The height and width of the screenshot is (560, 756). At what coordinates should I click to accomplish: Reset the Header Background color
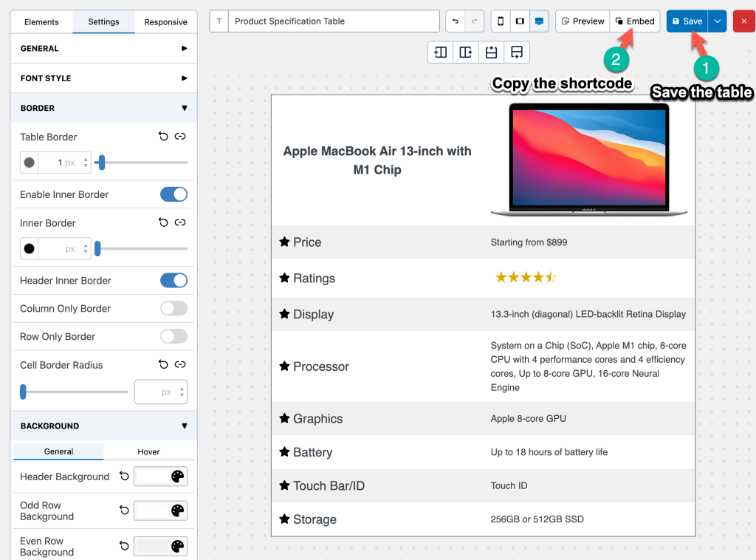(x=125, y=477)
